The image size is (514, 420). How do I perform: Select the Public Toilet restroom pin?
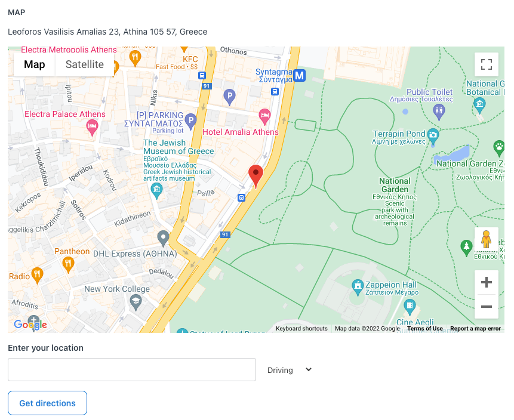click(x=439, y=112)
